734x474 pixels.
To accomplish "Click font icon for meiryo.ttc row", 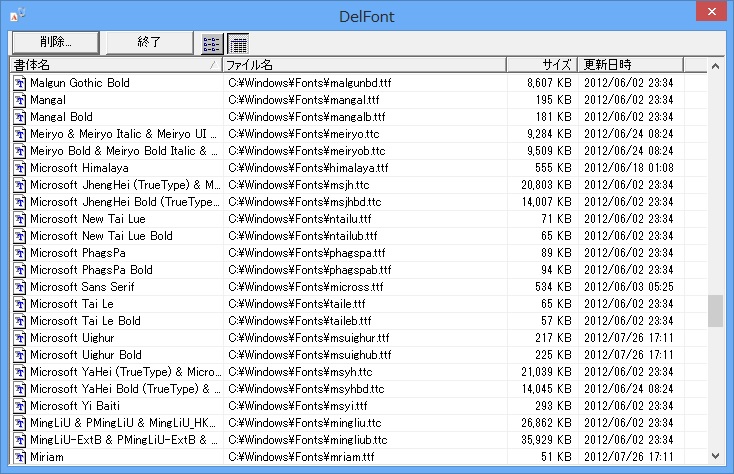I will (x=20, y=134).
